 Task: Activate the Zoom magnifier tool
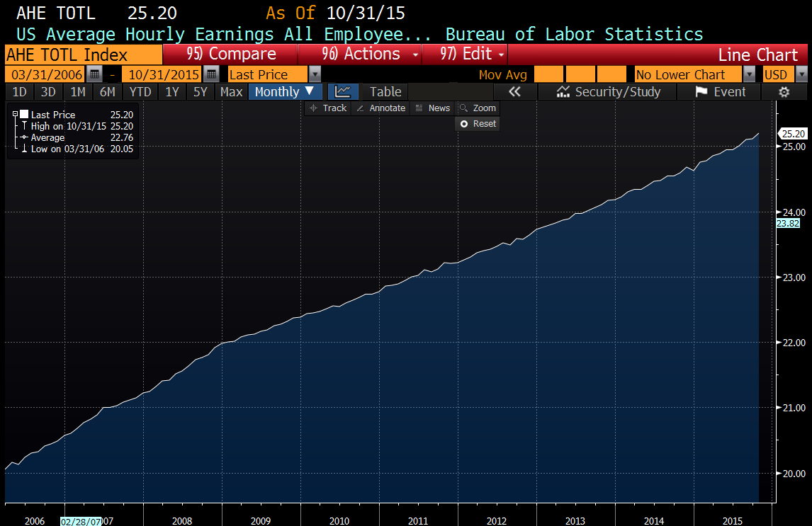[x=478, y=108]
